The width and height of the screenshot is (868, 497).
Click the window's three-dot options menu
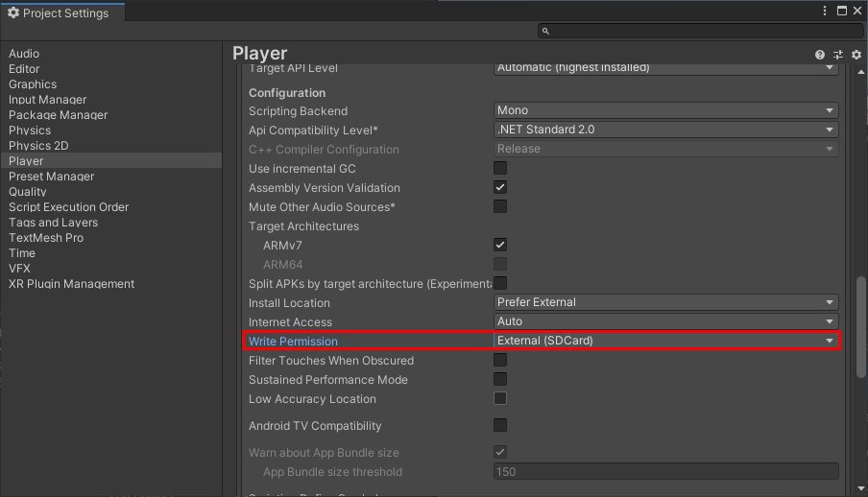(825, 11)
